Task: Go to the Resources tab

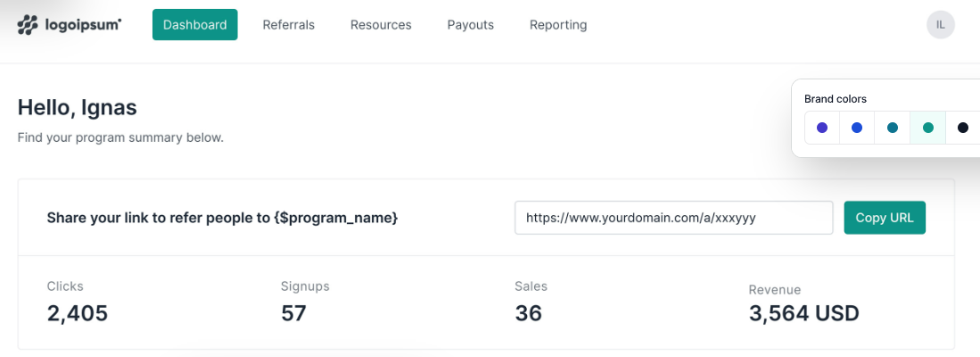Action: pyautogui.click(x=381, y=25)
